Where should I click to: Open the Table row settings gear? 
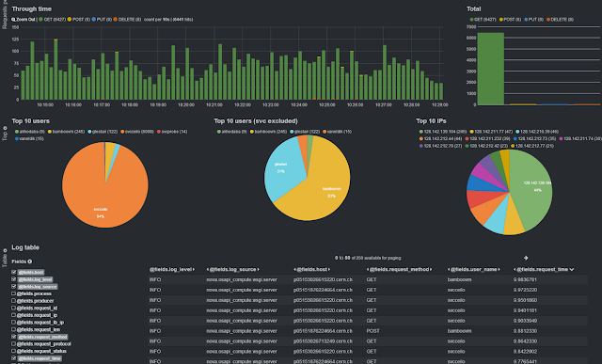point(5,251)
